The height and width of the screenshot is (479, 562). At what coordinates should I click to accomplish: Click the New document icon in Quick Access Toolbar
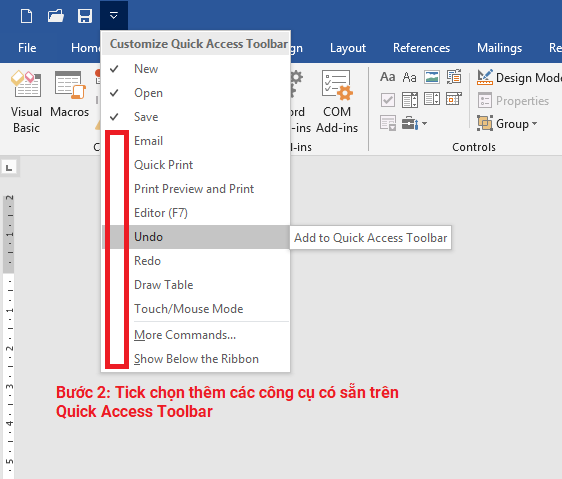coord(27,16)
